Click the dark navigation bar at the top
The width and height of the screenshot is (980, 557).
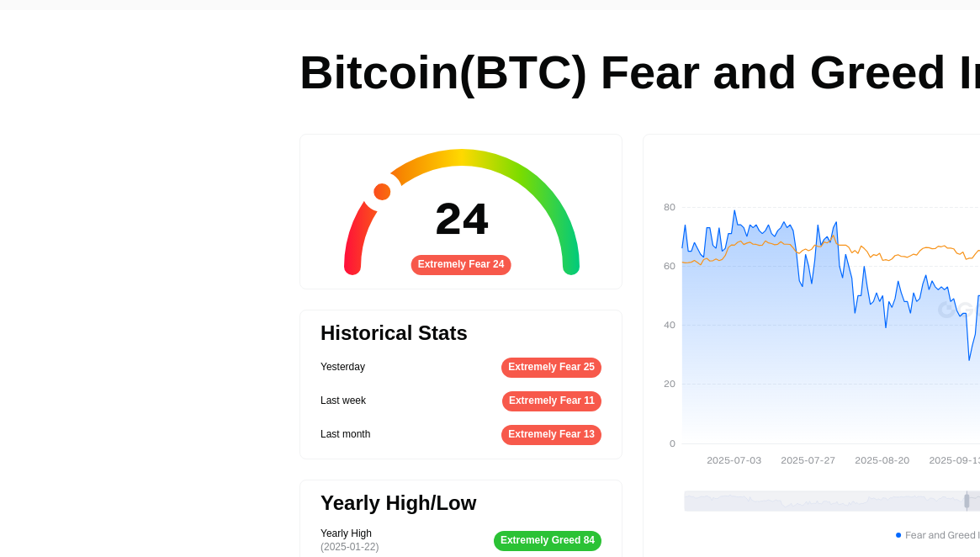[490, 7]
